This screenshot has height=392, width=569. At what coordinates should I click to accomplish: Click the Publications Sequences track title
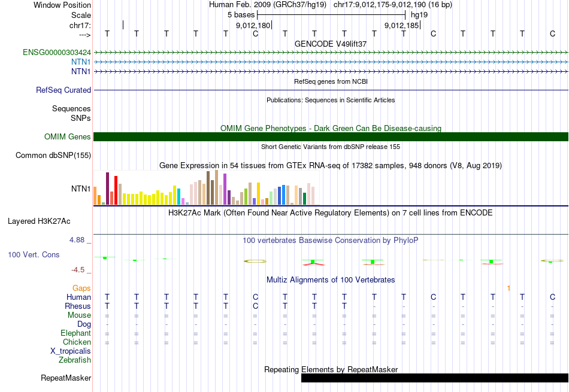click(331, 100)
